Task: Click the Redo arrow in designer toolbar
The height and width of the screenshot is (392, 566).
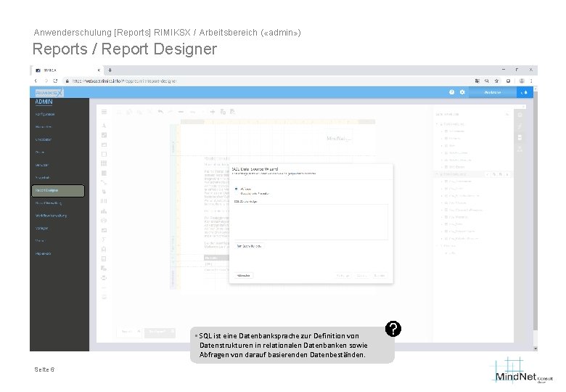Action: (x=170, y=112)
